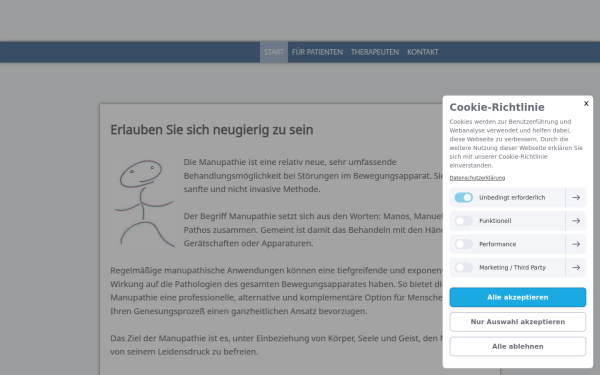Go to the START menu item
Image resolution: width=600 pixels, height=375 pixels.
(274, 52)
